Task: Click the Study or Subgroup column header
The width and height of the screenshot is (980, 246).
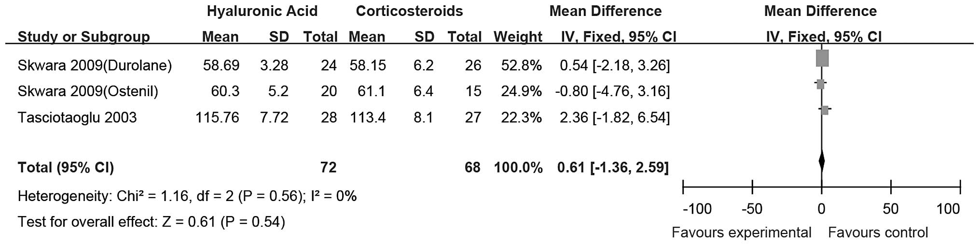Action: (x=83, y=37)
